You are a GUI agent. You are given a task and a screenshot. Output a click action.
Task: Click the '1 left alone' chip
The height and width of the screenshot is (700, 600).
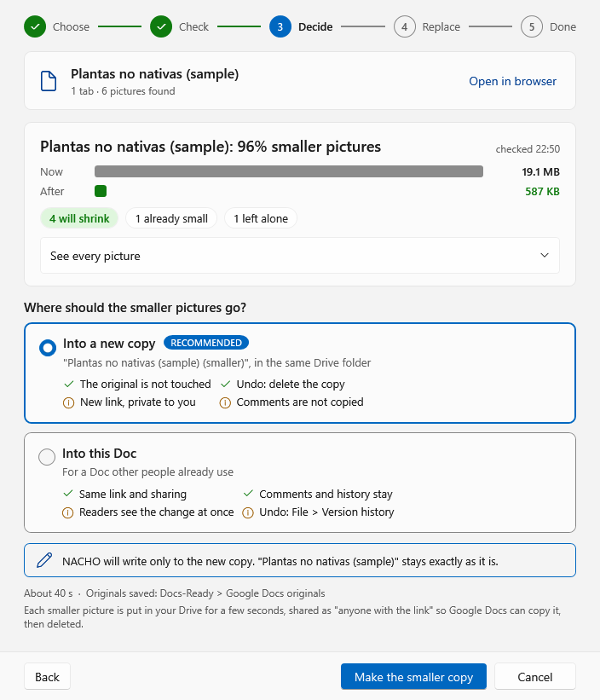point(261,218)
